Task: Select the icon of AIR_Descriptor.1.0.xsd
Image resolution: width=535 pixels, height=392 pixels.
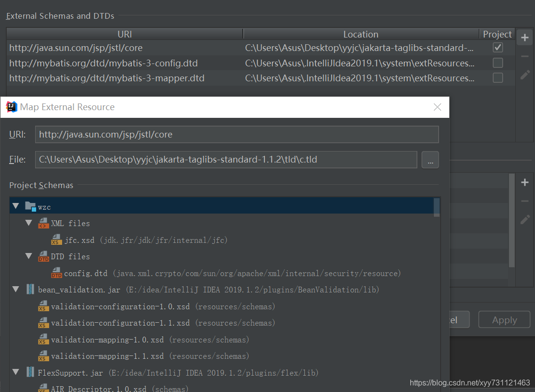Action: [x=43, y=389]
